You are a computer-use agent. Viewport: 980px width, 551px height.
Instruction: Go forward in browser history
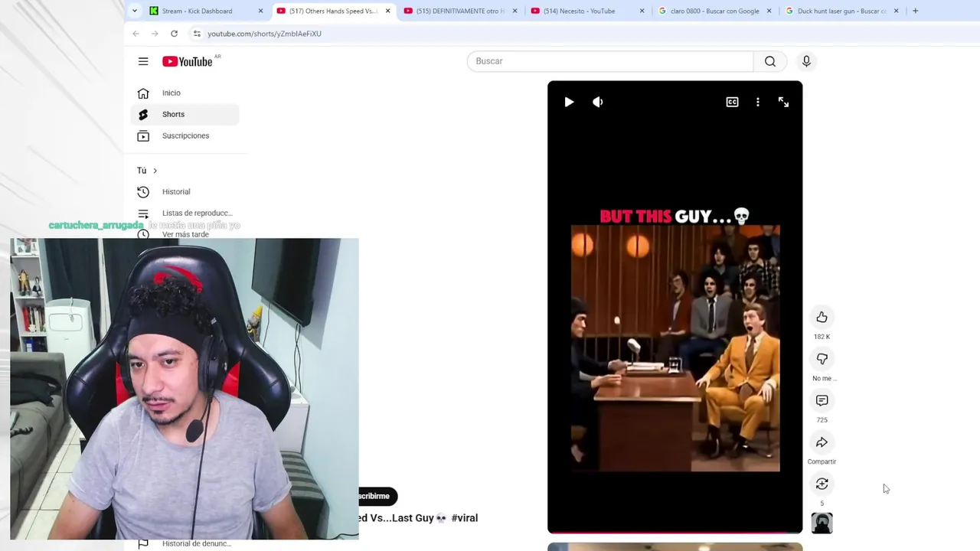click(x=155, y=34)
